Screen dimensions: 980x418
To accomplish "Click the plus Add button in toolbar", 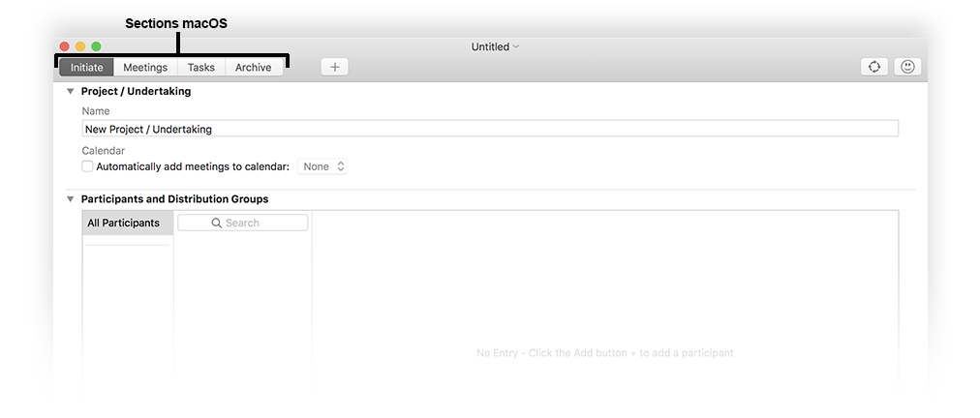I will point(334,68).
